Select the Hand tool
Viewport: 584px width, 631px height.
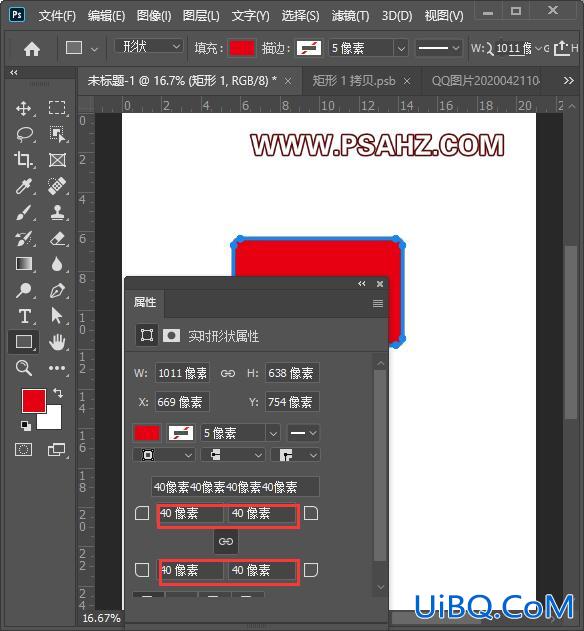(57, 342)
